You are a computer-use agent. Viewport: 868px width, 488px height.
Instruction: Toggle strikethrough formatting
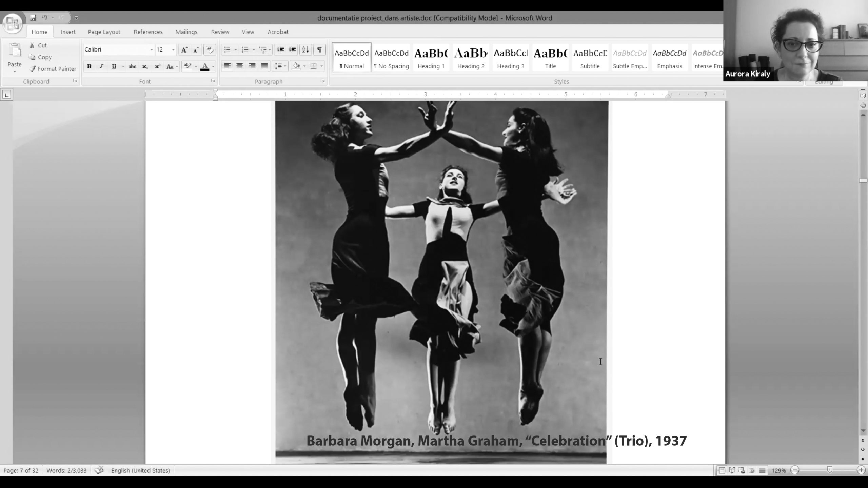pos(132,66)
